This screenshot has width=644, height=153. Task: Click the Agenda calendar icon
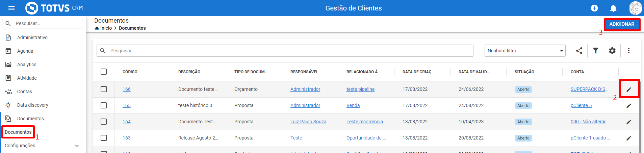point(8,51)
